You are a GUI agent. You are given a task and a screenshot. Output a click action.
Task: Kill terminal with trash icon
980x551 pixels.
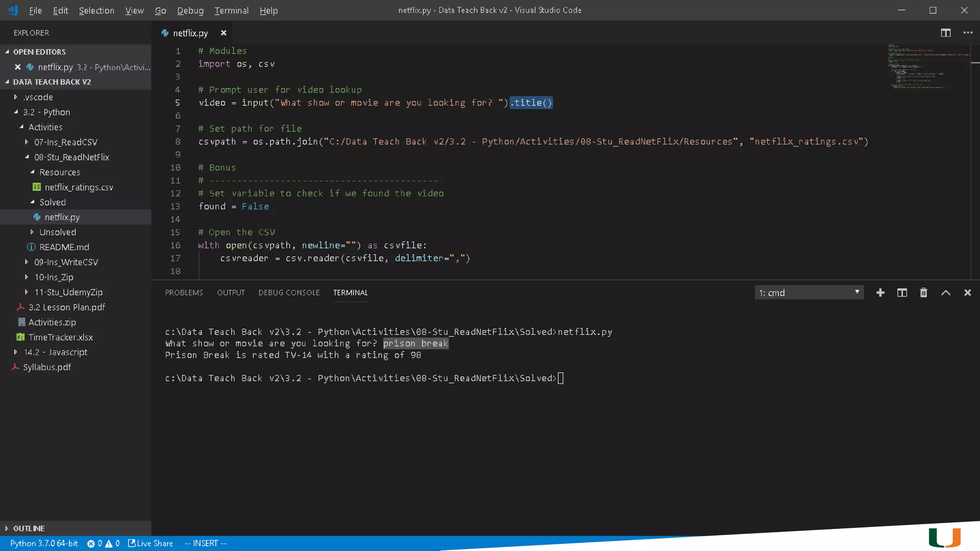(x=924, y=293)
